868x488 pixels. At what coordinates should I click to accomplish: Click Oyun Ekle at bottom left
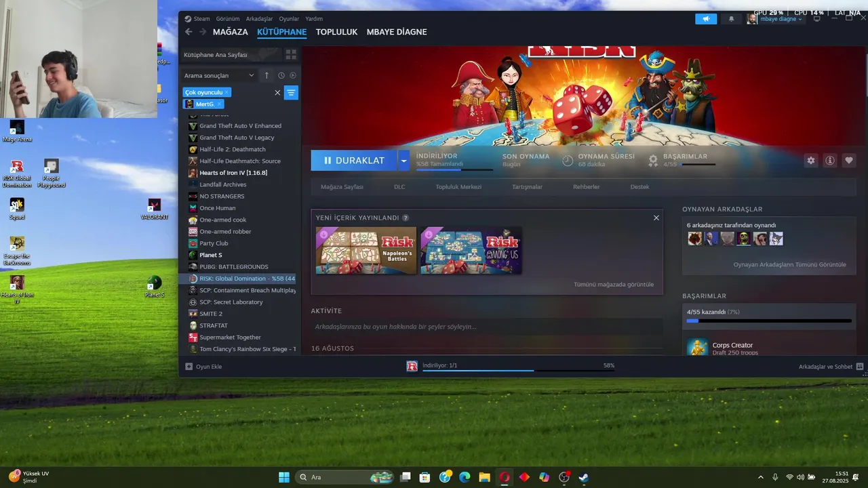tap(203, 367)
